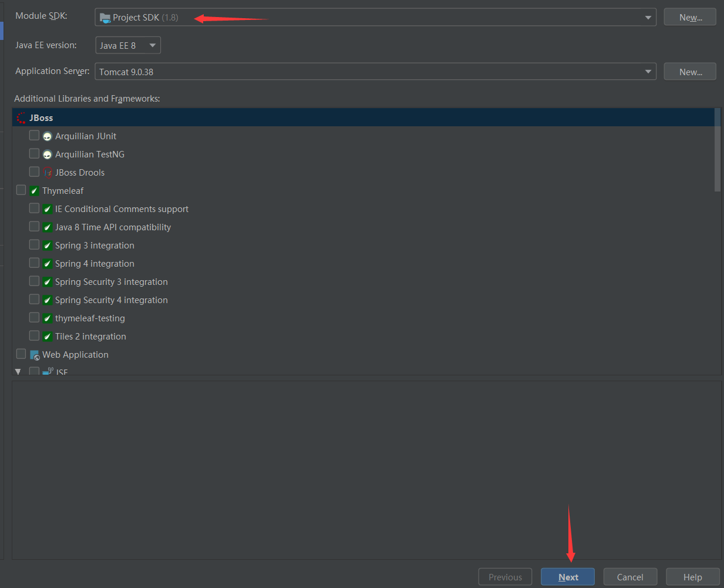Tick IE Conditional Comments support checkbox
Image resolution: width=724 pixels, height=588 pixels.
34,209
